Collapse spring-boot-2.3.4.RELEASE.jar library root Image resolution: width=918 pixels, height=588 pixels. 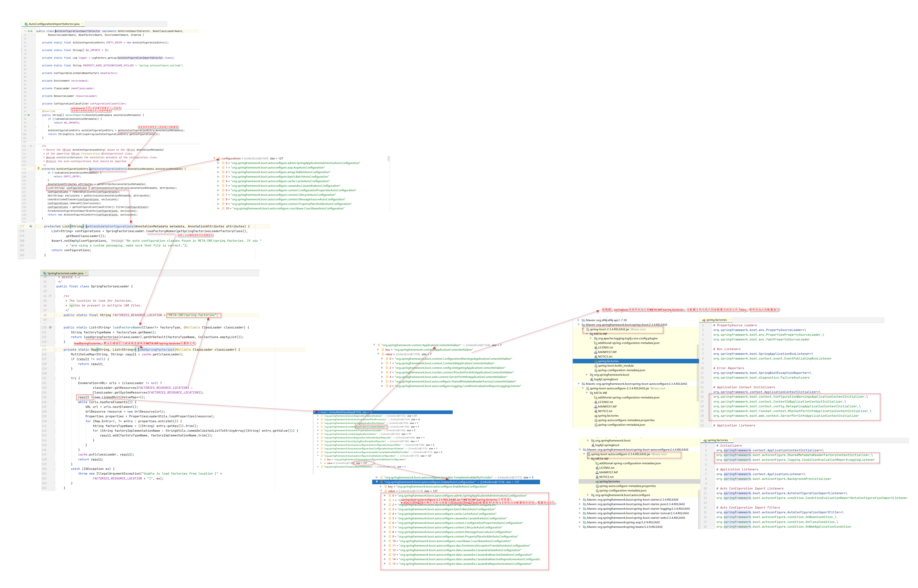(583, 329)
